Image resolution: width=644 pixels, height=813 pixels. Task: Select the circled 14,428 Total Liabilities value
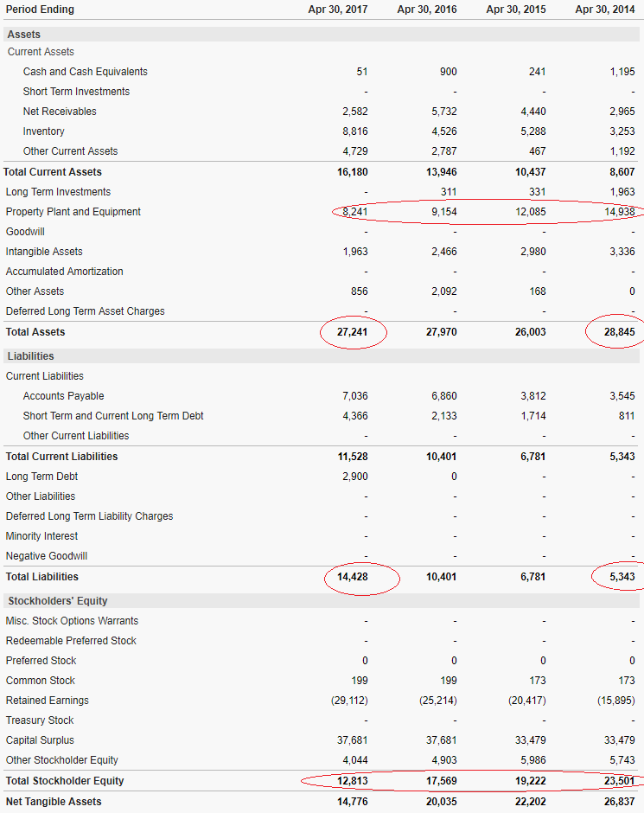click(x=352, y=577)
